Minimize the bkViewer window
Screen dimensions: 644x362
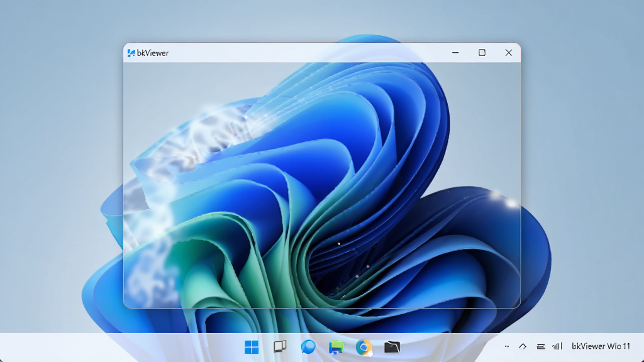pos(455,53)
